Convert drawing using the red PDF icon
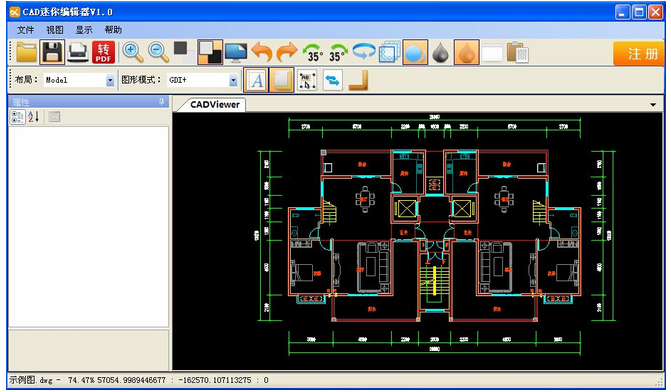This screenshot has height=392, width=671. pos(103,52)
